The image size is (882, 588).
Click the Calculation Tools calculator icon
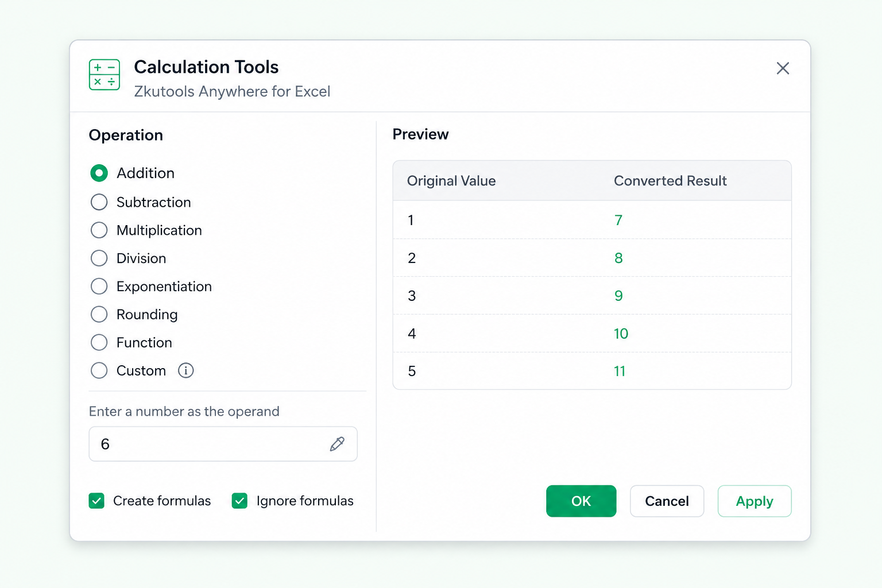[105, 75]
